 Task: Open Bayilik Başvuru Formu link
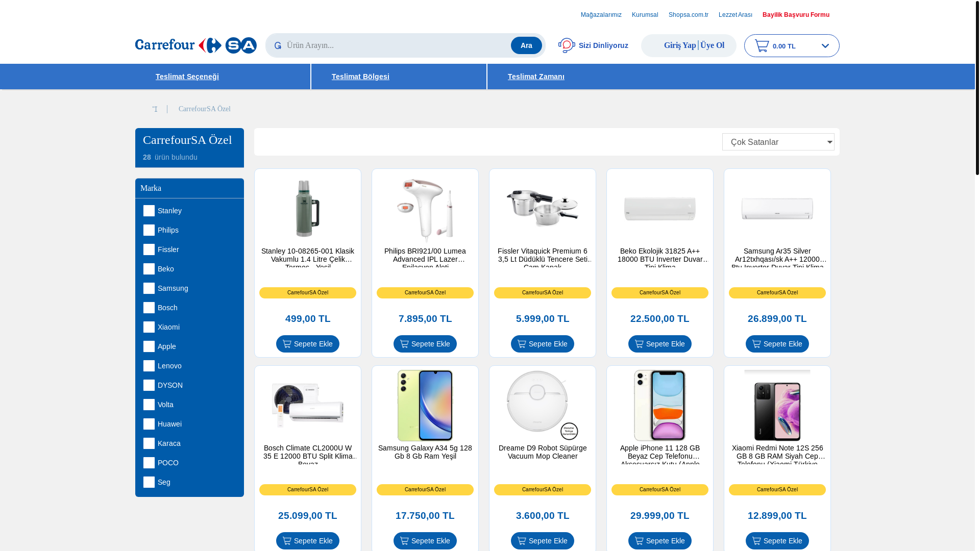pyautogui.click(x=796, y=15)
